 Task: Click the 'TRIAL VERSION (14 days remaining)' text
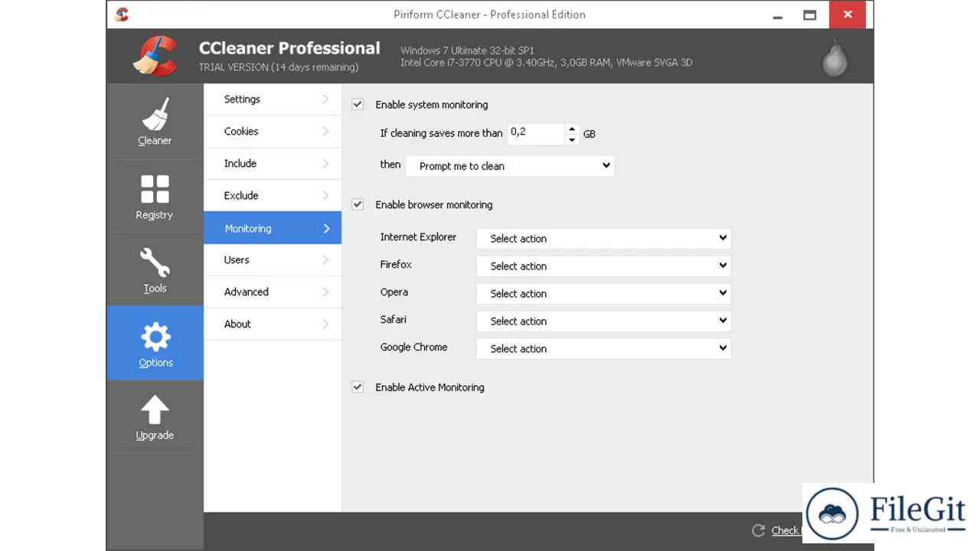(279, 67)
